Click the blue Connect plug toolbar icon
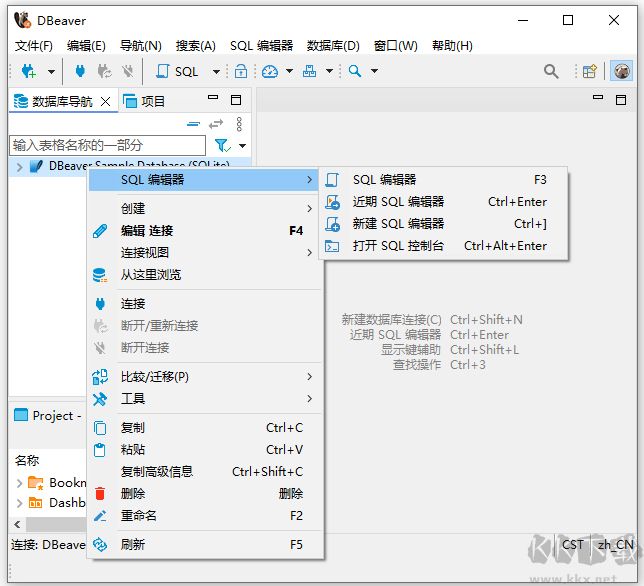644x586 pixels. click(80, 71)
